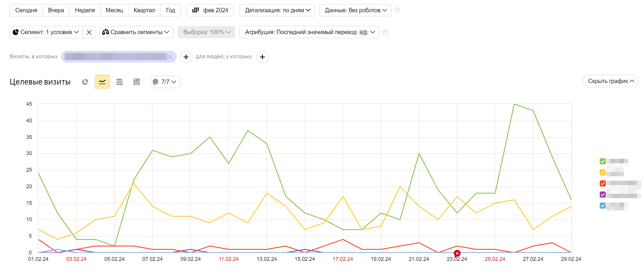
Task: Open the Атрибуция attribution model dropdown
Action: point(309,32)
